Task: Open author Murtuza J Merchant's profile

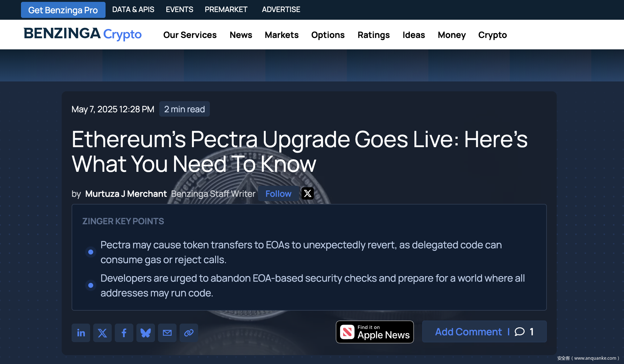Action: [x=126, y=194]
